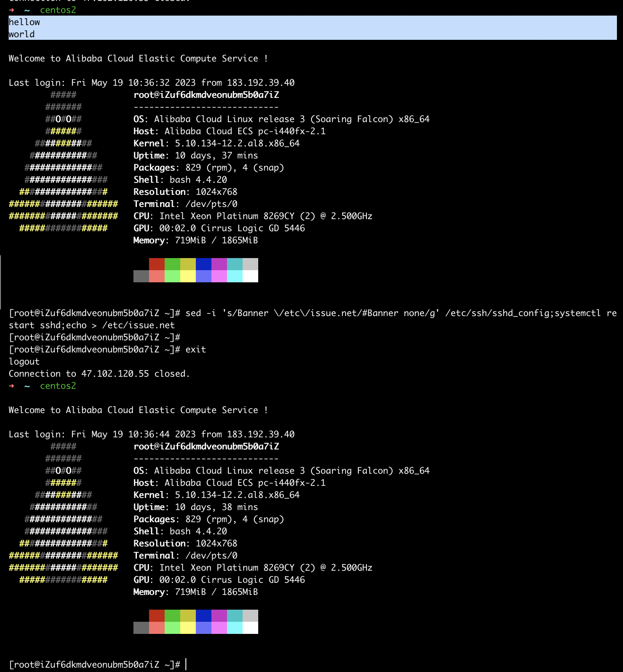623x672 pixels.
Task: Click the ASCII penguin logo in the second neofetch output
Action: click(63, 513)
